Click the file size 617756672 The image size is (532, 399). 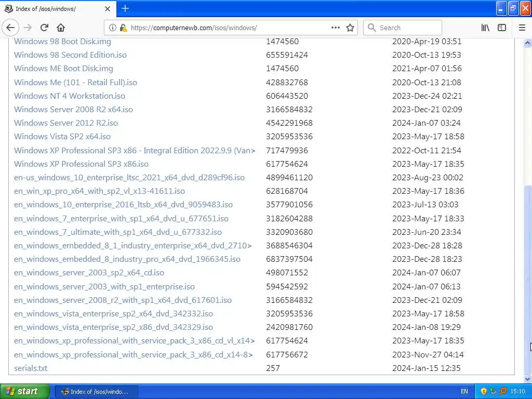pos(287,355)
